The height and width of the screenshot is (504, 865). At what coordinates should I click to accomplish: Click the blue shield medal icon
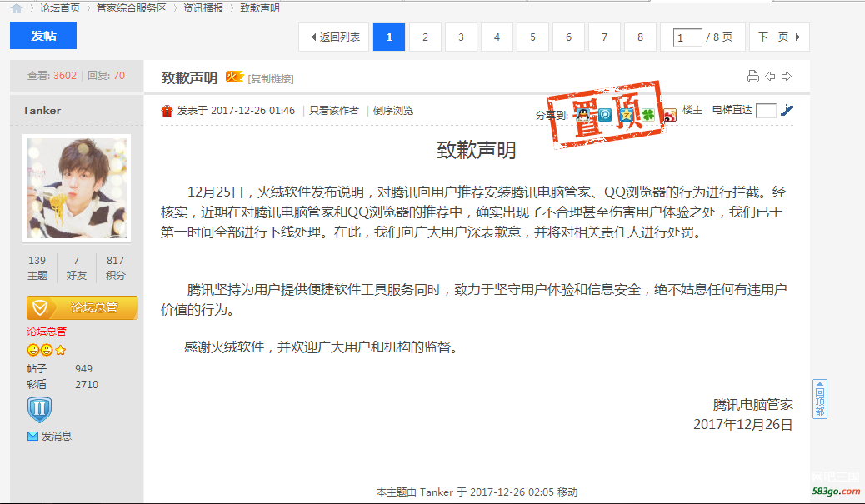click(x=39, y=410)
